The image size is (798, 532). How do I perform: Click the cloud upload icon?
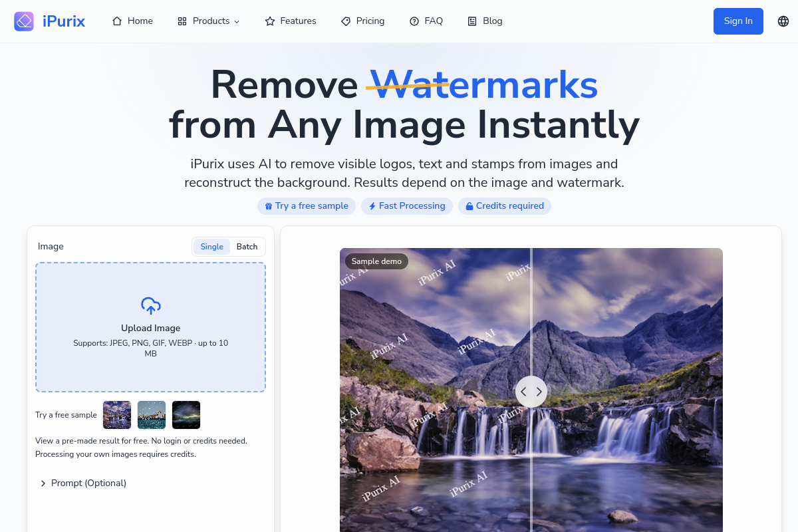coord(151,306)
